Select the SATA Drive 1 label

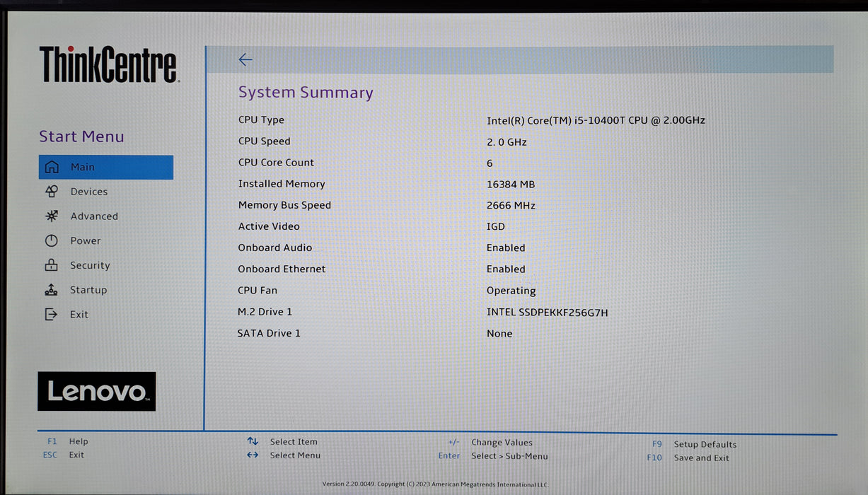[x=269, y=333]
